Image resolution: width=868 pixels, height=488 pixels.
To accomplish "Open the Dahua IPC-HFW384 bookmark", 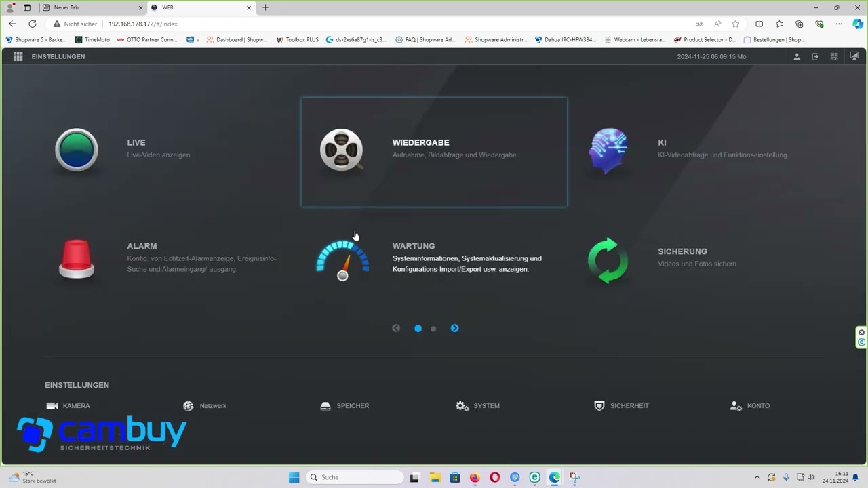I will tap(566, 40).
